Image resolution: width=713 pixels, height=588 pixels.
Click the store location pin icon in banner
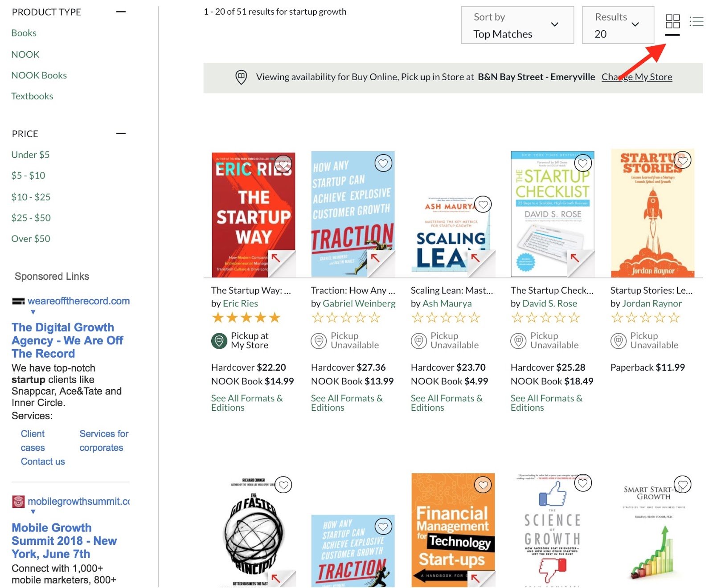pyautogui.click(x=241, y=78)
